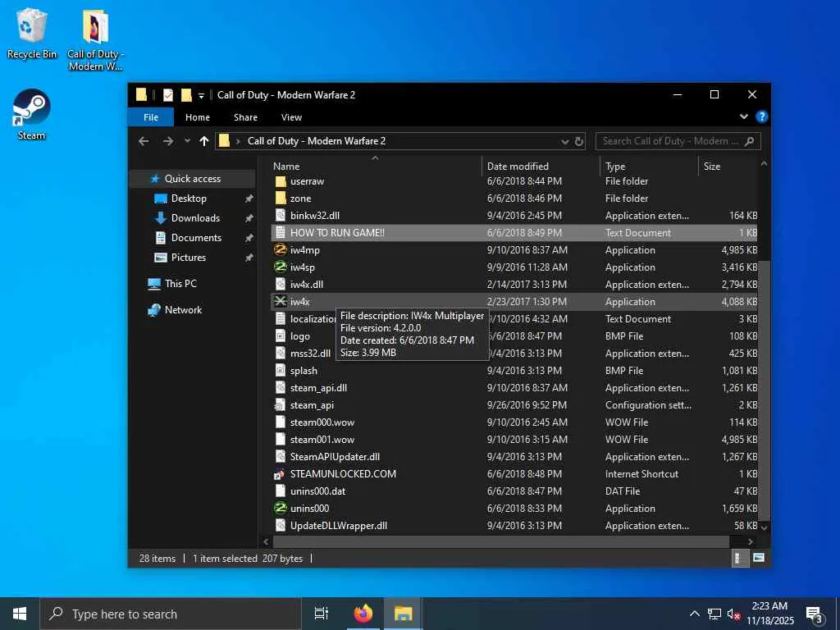Screen dimensions: 840x630
Task: Open the Windows Start menu
Action: point(20,614)
